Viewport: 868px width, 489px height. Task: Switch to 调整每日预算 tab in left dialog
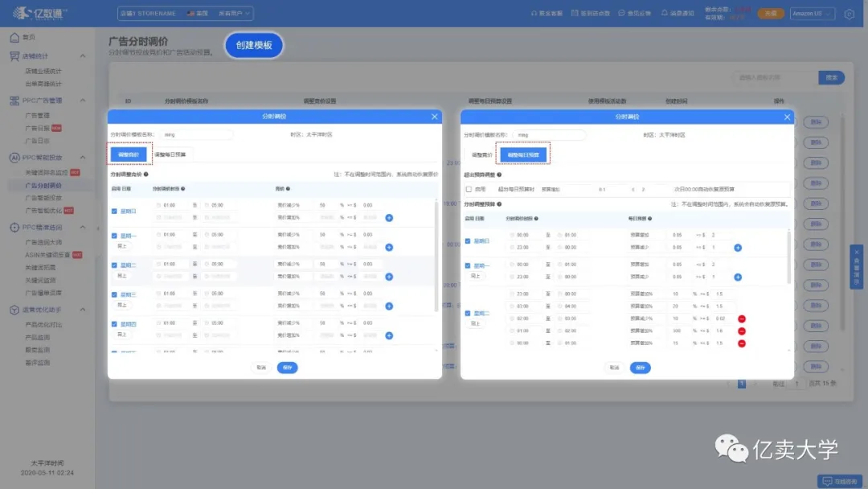pyautogui.click(x=170, y=154)
